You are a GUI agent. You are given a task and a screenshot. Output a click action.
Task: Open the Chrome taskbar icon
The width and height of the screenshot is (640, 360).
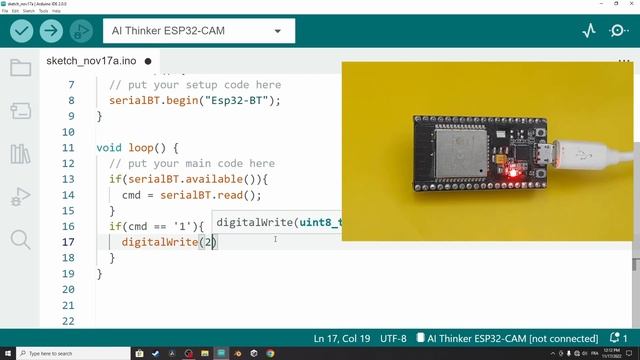coord(270,353)
